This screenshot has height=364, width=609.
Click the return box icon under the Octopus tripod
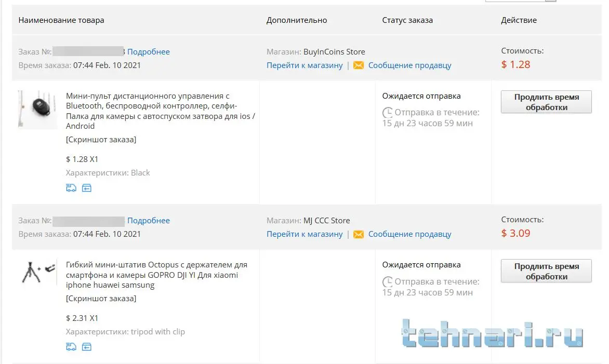tap(87, 346)
